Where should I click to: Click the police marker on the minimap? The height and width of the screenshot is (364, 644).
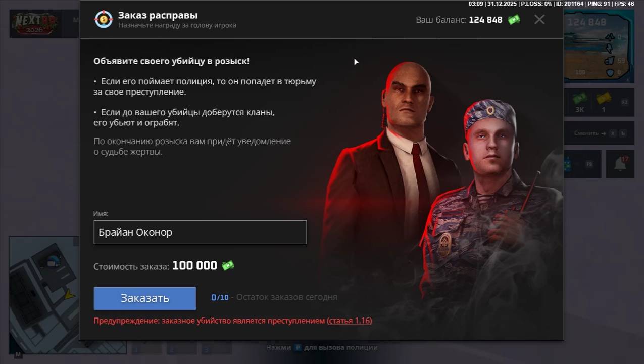(53, 261)
